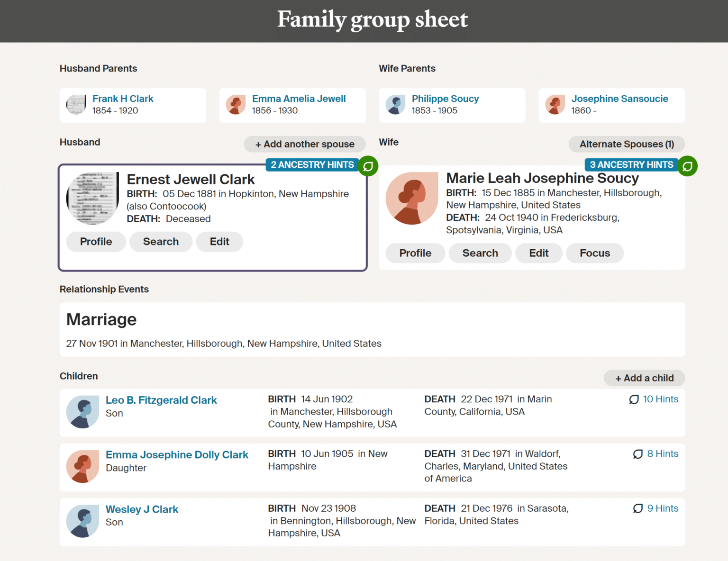
Task: Click Josephine Sansoucie's portrait avatar
Action: pos(555,105)
